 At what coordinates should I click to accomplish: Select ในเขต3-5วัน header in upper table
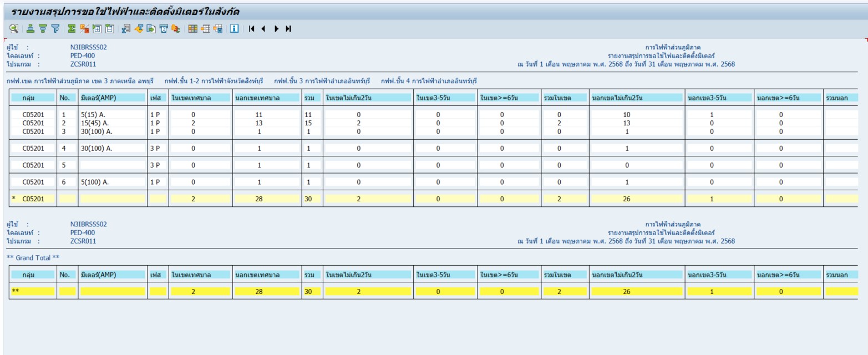pyautogui.click(x=444, y=97)
